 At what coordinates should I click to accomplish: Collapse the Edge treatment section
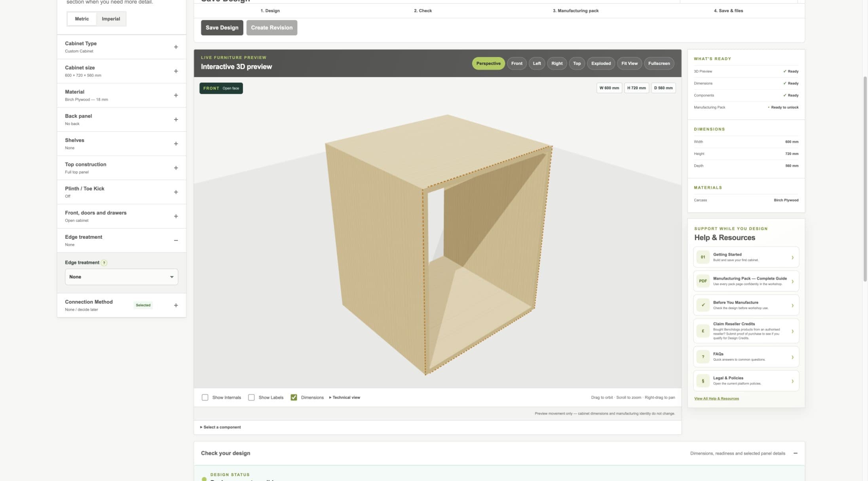coord(122,240)
